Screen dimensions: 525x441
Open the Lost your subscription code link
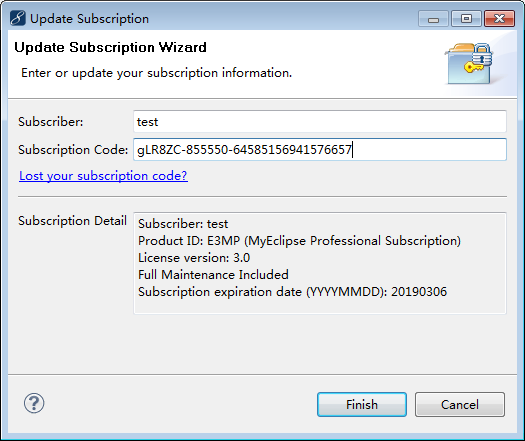(103, 176)
